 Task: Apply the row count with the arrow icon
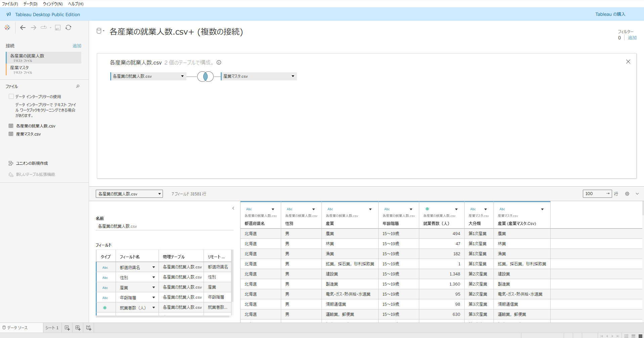tap(608, 194)
